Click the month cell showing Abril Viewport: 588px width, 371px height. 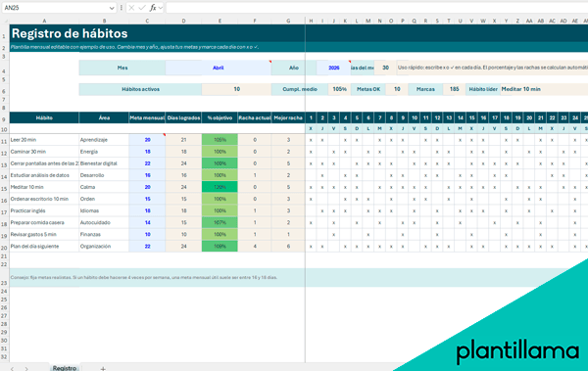click(x=218, y=68)
